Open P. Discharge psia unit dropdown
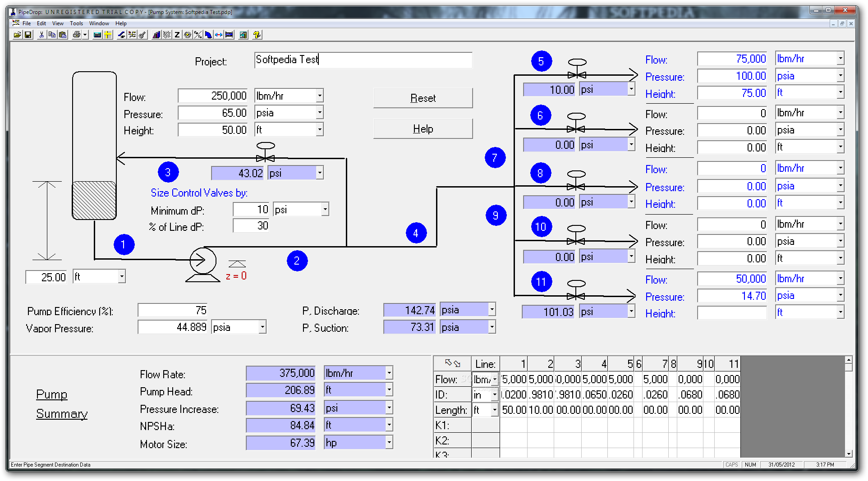The image size is (868, 481). click(x=492, y=309)
